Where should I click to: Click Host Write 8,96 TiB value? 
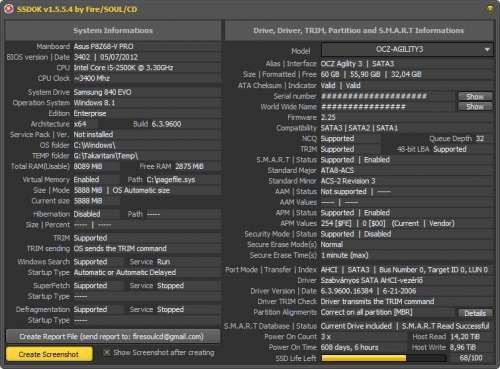tap(463, 347)
